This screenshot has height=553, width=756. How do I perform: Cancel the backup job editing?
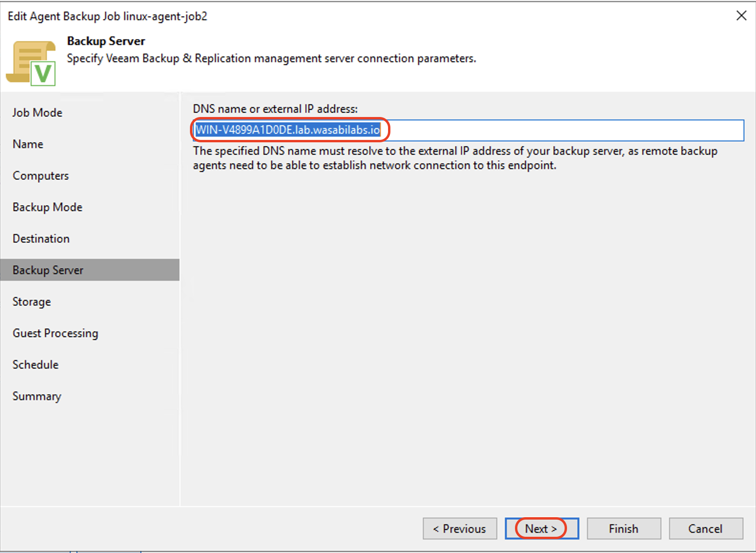pyautogui.click(x=706, y=529)
